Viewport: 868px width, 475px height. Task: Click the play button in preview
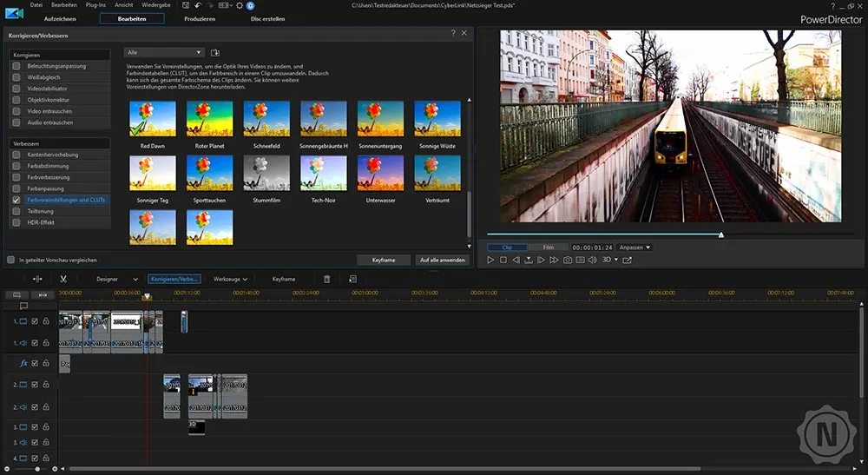click(490, 260)
